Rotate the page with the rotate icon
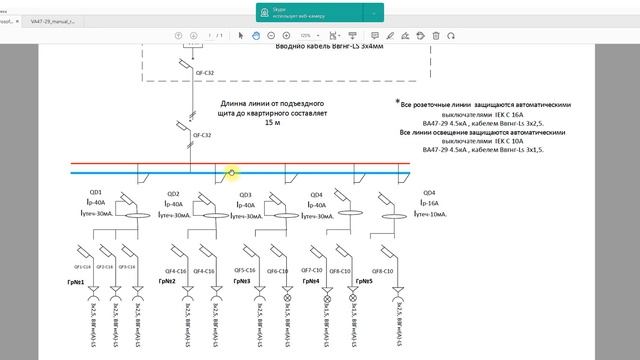The image size is (640, 360). [x=451, y=36]
